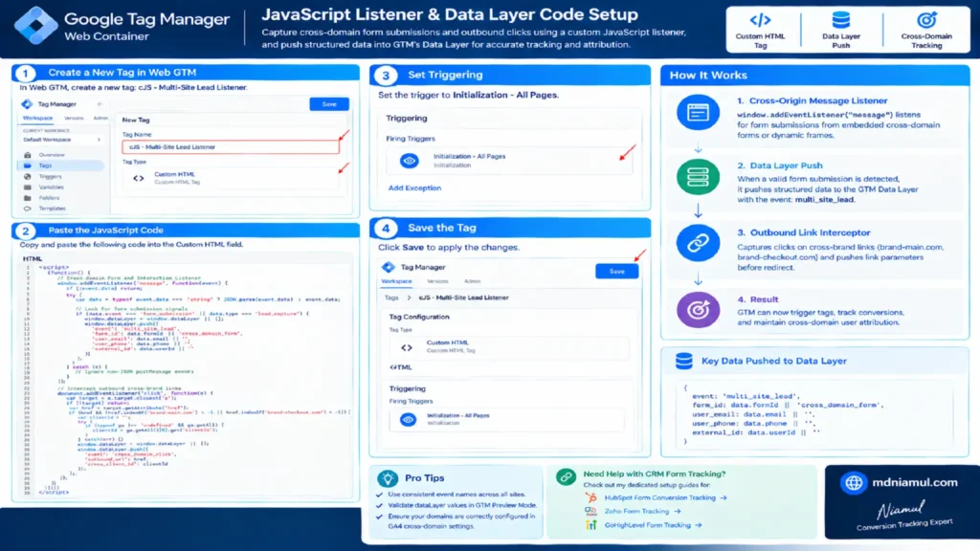Click the back arrow beside Tag Manager in Create a New Tag panel
980x551 pixels.
tap(100, 104)
